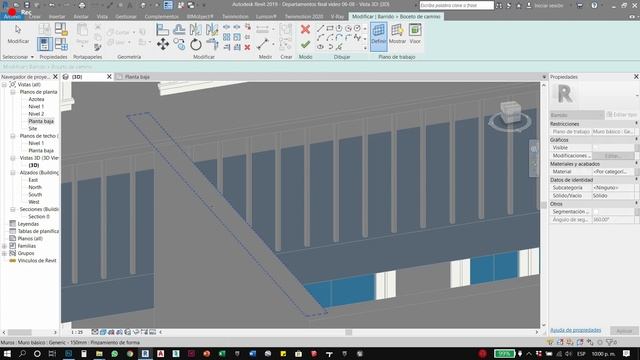Select Nivel 2 floor plan
This screenshot has height=360, width=640.
click(36, 114)
